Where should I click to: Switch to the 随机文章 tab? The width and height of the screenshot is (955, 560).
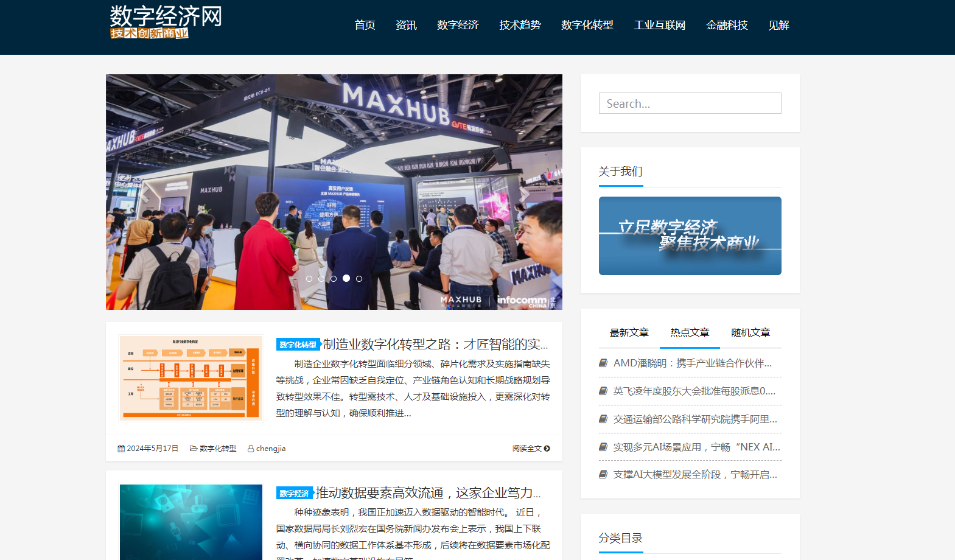750,332
